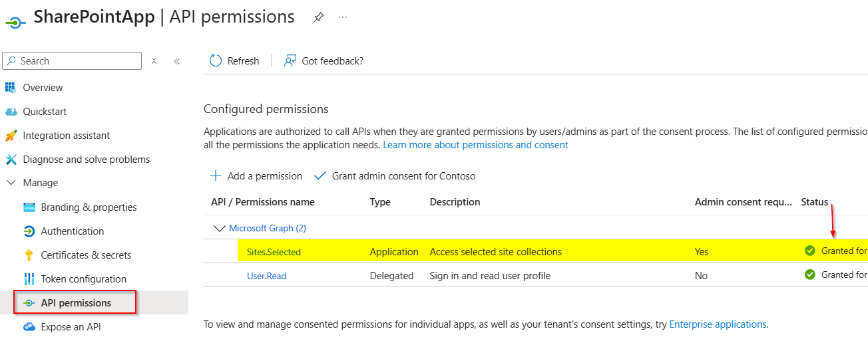Click the plus icon to add permission
Screen dimensions: 868x345
click(216, 176)
